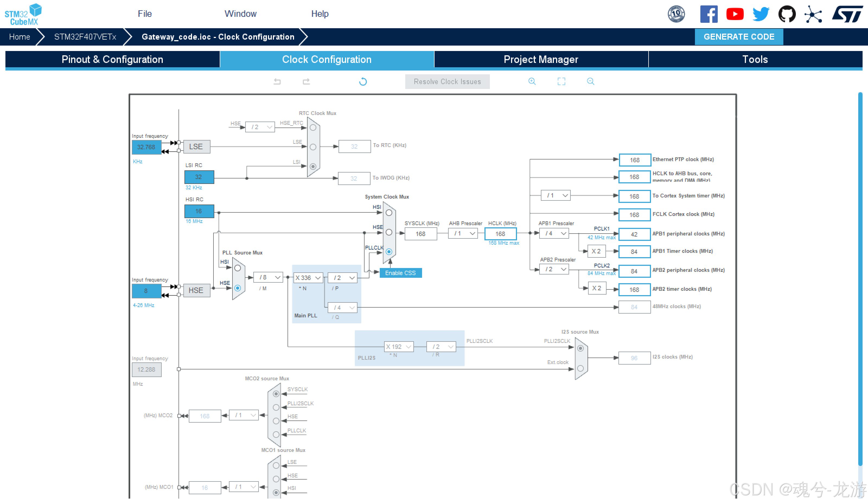The height and width of the screenshot is (504, 868).
Task: Click the undo arrow icon
Action: [x=277, y=82]
